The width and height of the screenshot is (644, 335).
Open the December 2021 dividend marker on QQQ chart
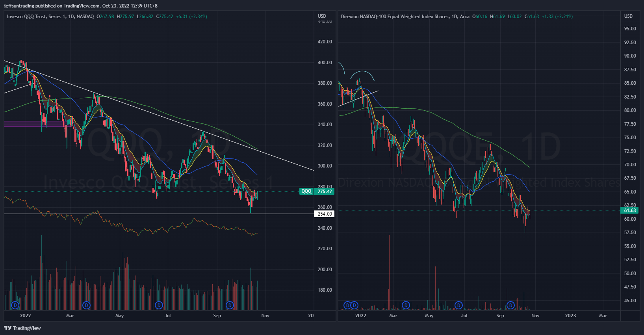[x=15, y=305]
